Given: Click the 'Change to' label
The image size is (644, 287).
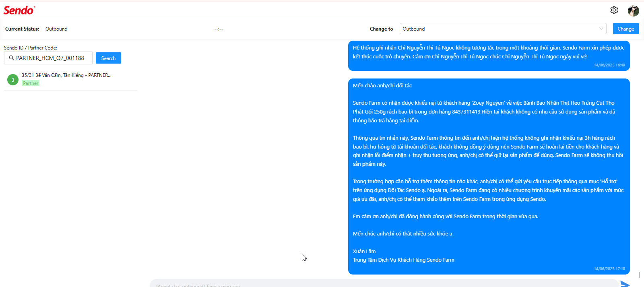Looking at the screenshot, I should tap(381, 29).
